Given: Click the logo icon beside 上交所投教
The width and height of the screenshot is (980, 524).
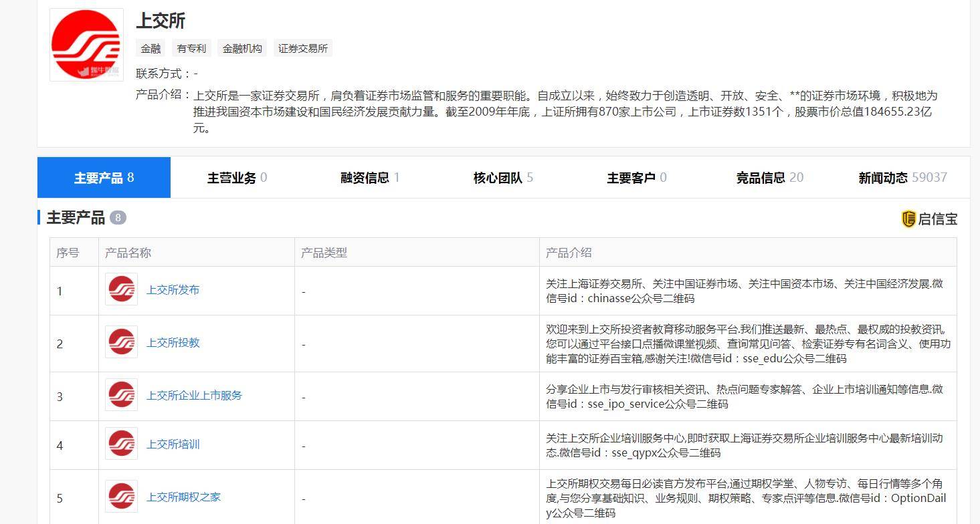Looking at the screenshot, I should pyautogui.click(x=122, y=342).
